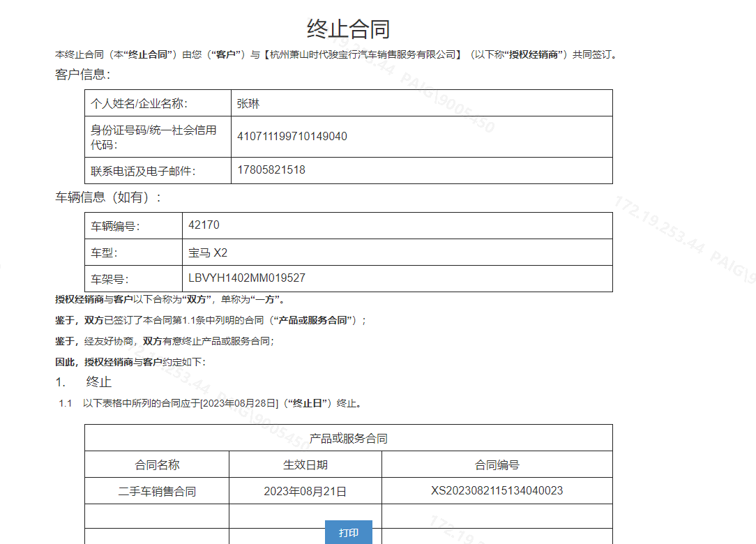Click the blue 打印 print button
Image resolution: width=756 pixels, height=544 pixels.
[x=349, y=532]
